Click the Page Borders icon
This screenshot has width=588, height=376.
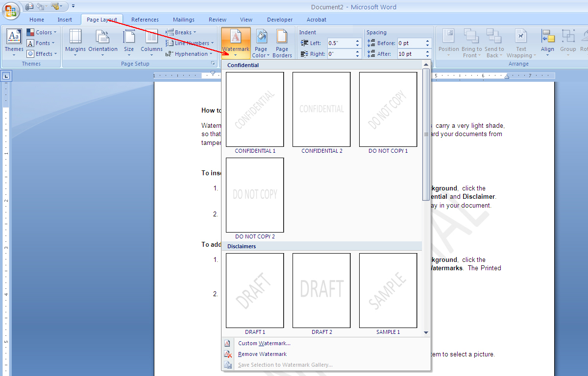click(282, 43)
